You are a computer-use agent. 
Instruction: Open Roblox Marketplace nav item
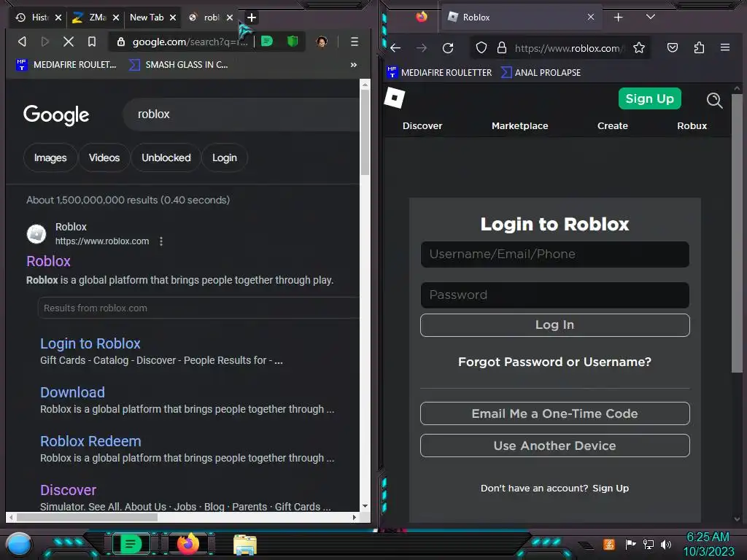519,126
